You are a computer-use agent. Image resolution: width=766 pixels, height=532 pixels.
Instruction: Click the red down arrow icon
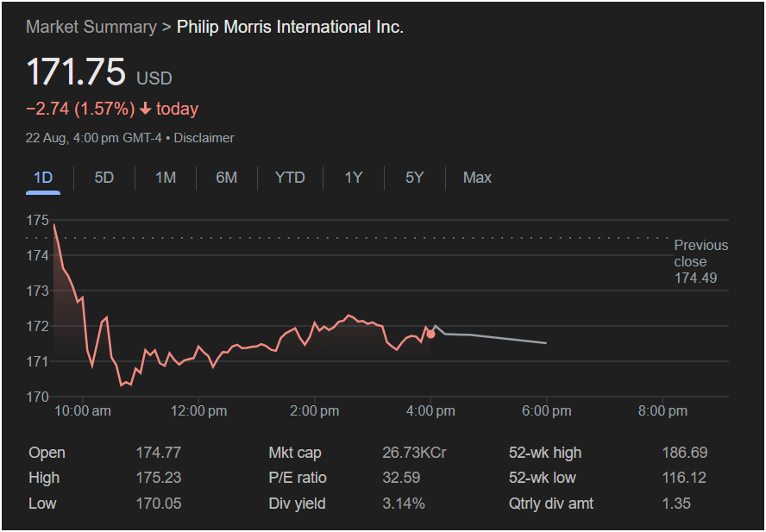(x=145, y=109)
